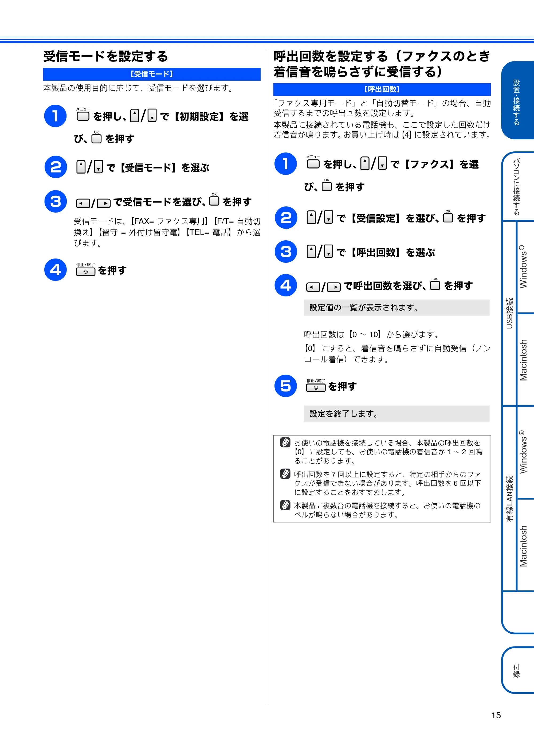This screenshot has width=534, height=756.
Task: Click the up-arrow key icon beside【呼出回数】を選ぶ
Action: (311, 251)
